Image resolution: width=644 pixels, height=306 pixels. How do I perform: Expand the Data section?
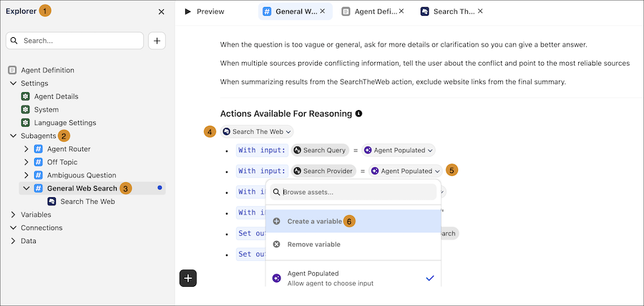pyautogui.click(x=13, y=241)
